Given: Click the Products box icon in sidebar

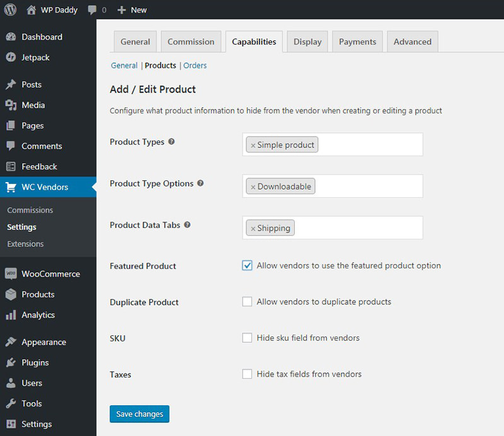Looking at the screenshot, I should point(11,294).
